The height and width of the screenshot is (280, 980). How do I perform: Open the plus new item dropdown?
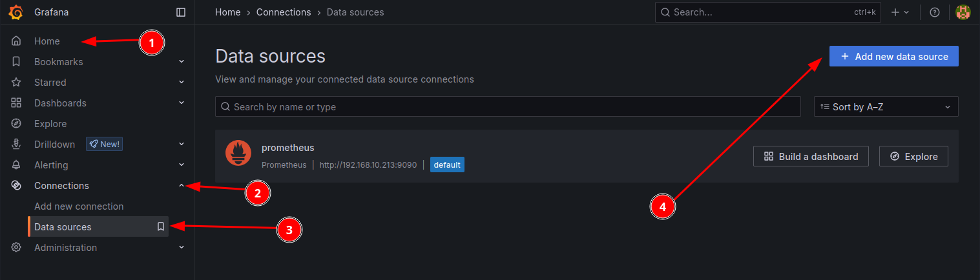(x=900, y=12)
